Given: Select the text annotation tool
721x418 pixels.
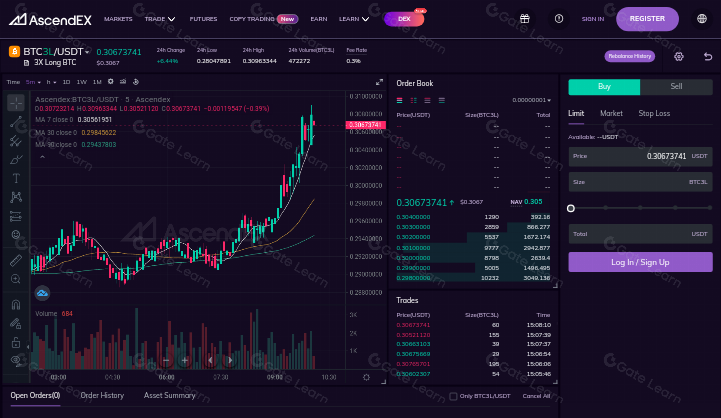Looking at the screenshot, I should [x=16, y=178].
